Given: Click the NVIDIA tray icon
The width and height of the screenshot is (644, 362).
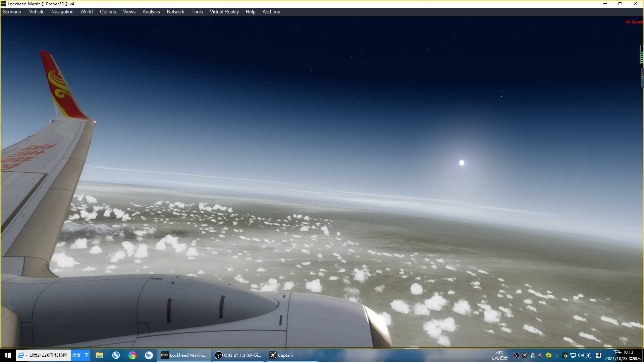Looking at the screenshot, I should coord(565,355).
